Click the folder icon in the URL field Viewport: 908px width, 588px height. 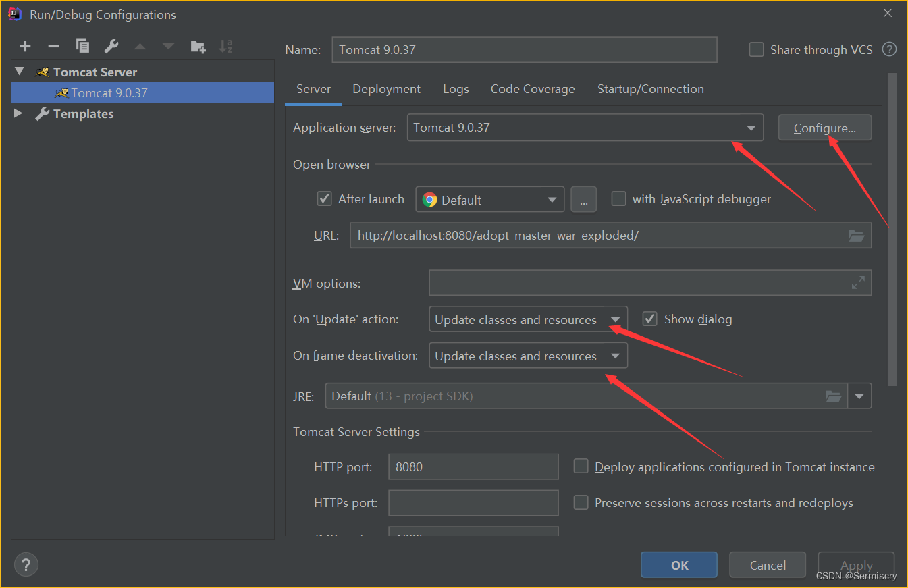click(x=856, y=236)
